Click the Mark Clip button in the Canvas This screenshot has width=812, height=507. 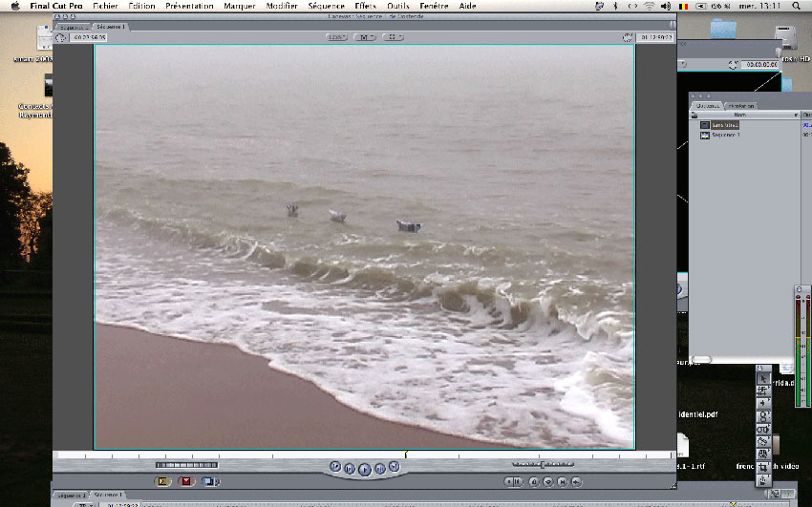[563, 481]
